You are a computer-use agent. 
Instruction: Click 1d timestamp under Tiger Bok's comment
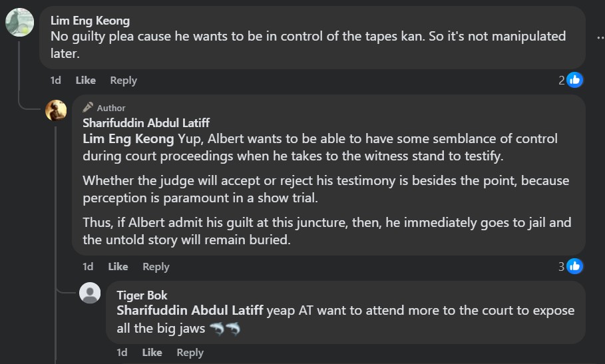[122, 352]
